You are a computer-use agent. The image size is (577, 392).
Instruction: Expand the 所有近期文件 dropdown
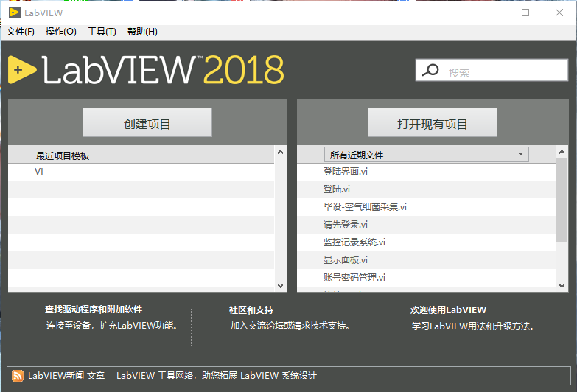[426, 155]
